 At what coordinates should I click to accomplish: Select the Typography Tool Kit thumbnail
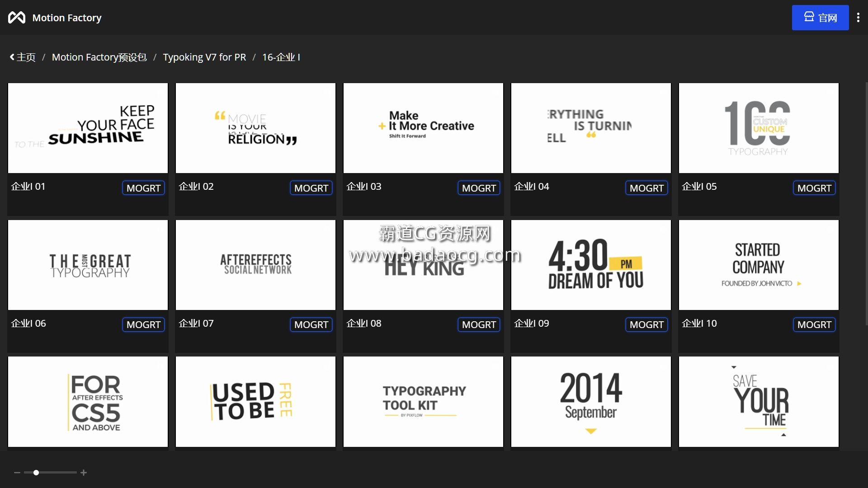tap(423, 402)
